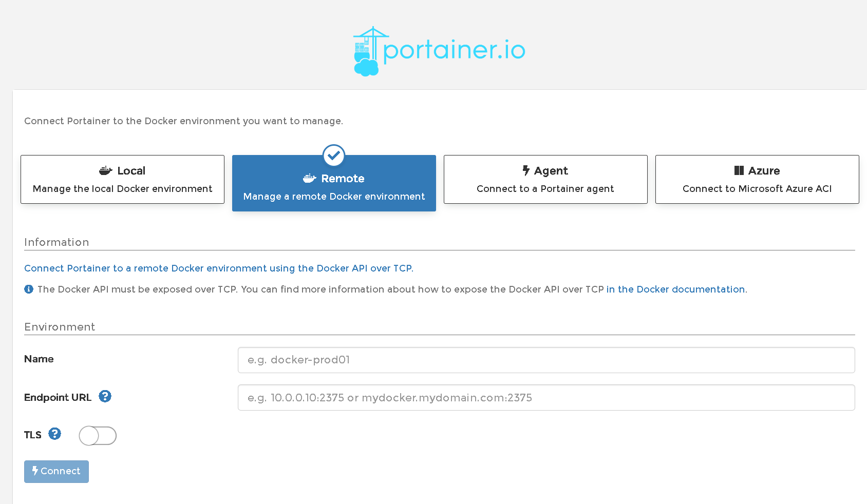Click the Azure building icon
The image size is (867, 504).
pos(739,170)
